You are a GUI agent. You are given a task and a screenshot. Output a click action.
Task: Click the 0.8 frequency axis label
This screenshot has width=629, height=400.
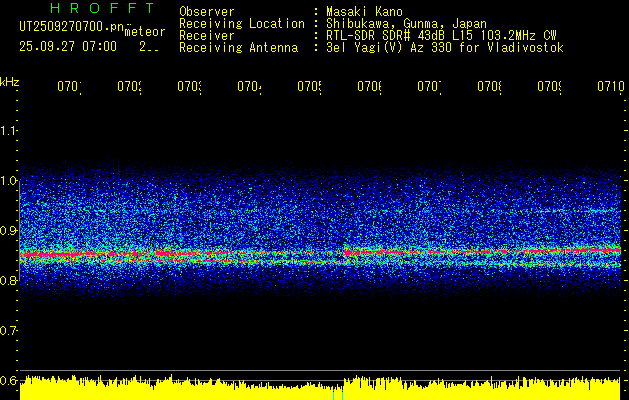[x=8, y=280]
